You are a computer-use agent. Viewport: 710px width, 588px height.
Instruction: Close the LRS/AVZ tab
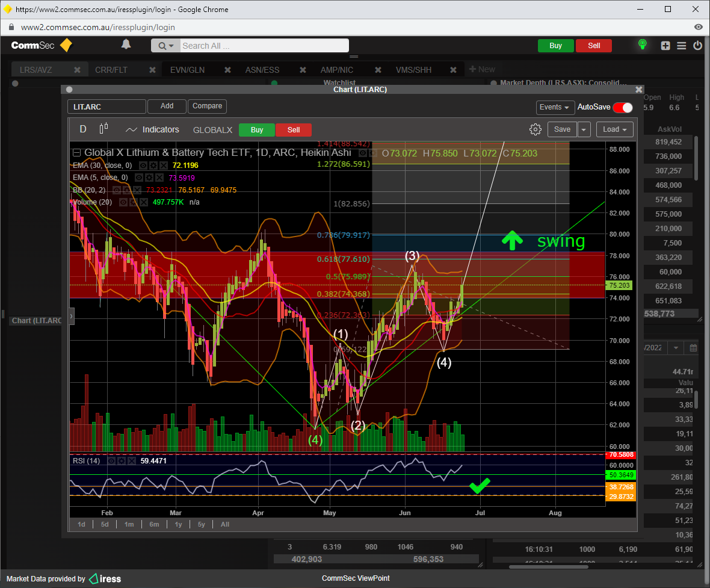[78, 70]
